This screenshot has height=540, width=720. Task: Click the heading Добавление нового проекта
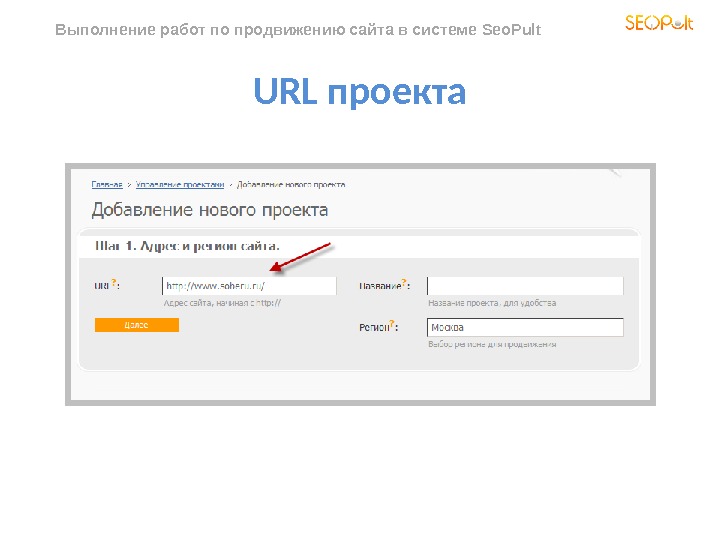[210, 210]
